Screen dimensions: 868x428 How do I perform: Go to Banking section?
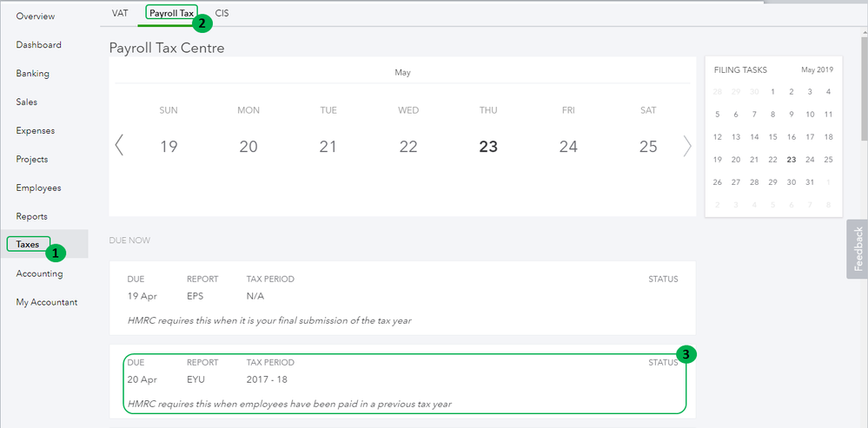tap(33, 74)
